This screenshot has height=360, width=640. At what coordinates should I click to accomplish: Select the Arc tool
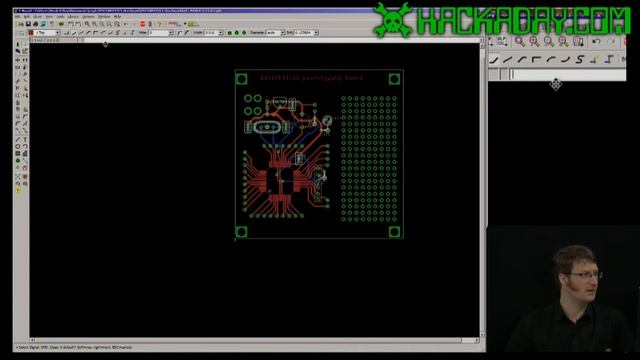(x=25, y=146)
